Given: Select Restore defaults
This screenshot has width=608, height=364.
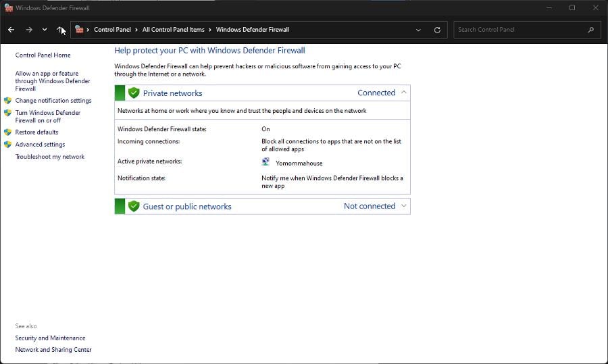Looking at the screenshot, I should point(36,132).
